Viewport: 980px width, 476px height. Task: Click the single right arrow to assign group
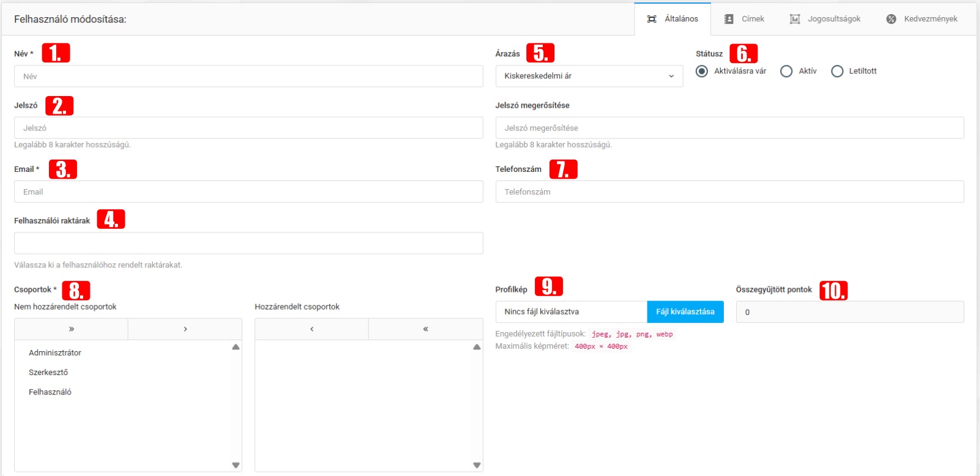(185, 329)
